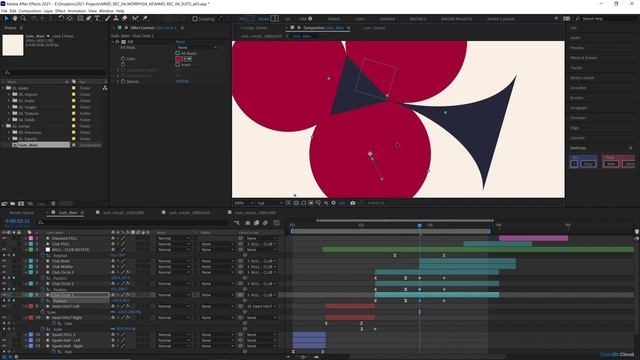Open blend mode dropdown for Diamond FULL layer

(x=174, y=238)
